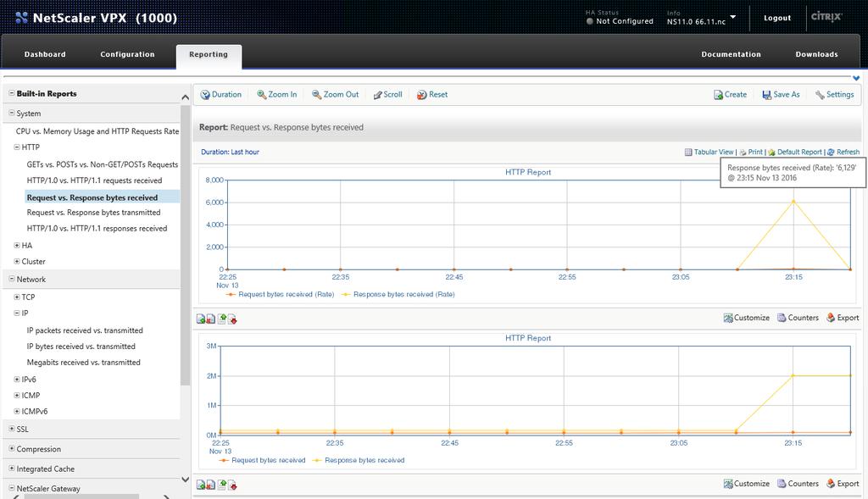The height and width of the screenshot is (499, 868).
Task: Expand the ICMP tree node
Action: [x=17, y=396]
